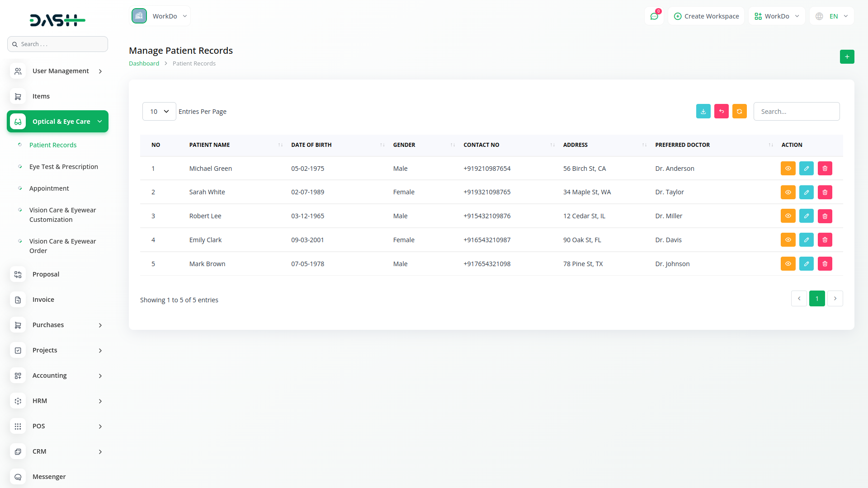The width and height of the screenshot is (868, 488).
Task: Delete Robert Lee's record with trash icon
Action: (x=825, y=216)
